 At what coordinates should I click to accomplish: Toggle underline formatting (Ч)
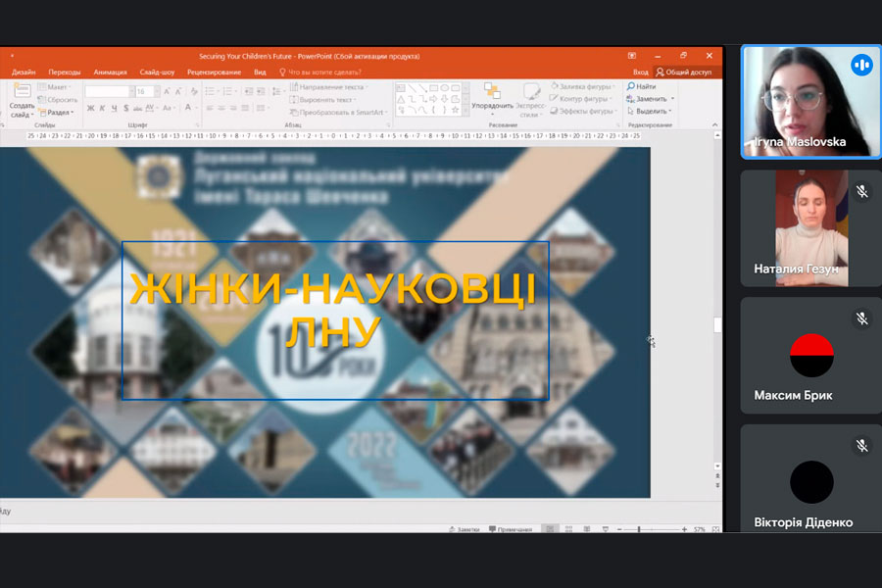[116, 109]
